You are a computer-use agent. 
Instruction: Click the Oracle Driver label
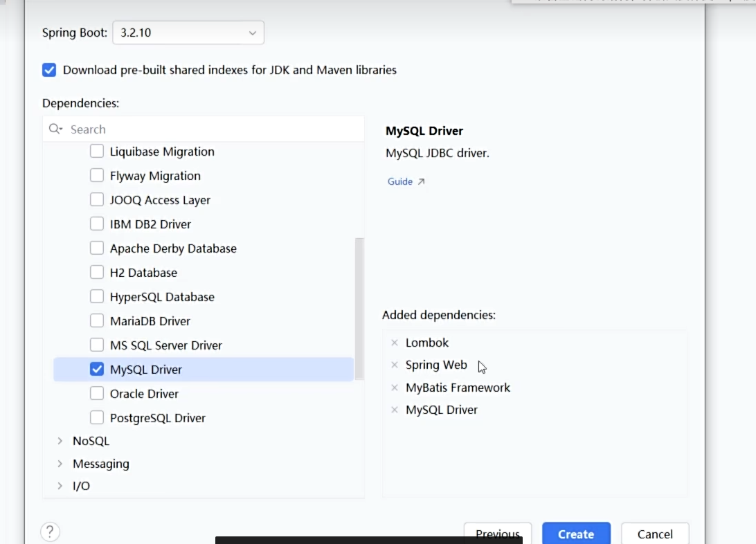(144, 394)
